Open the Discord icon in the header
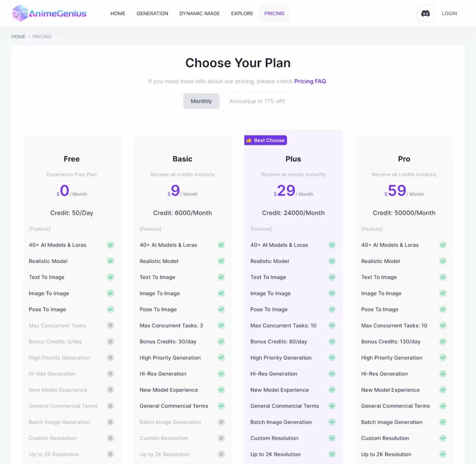 point(425,13)
